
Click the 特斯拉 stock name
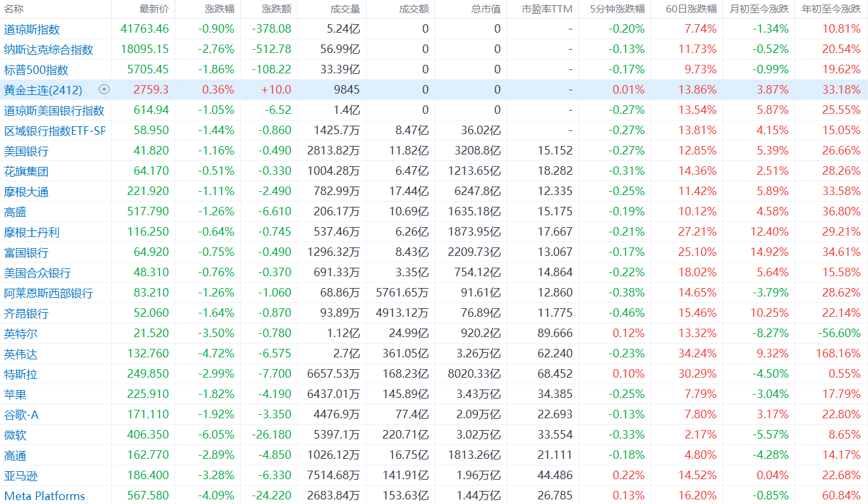coord(21,374)
